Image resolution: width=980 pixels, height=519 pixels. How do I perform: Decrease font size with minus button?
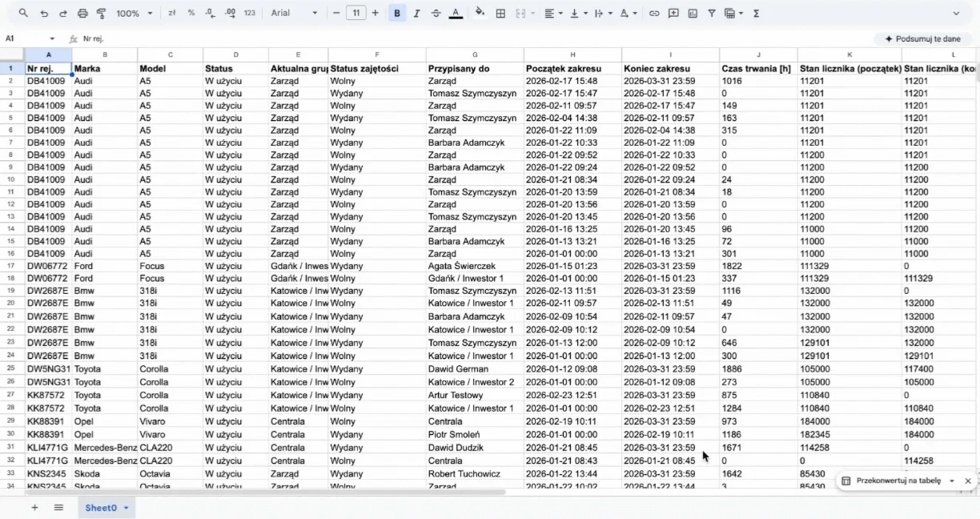[336, 13]
